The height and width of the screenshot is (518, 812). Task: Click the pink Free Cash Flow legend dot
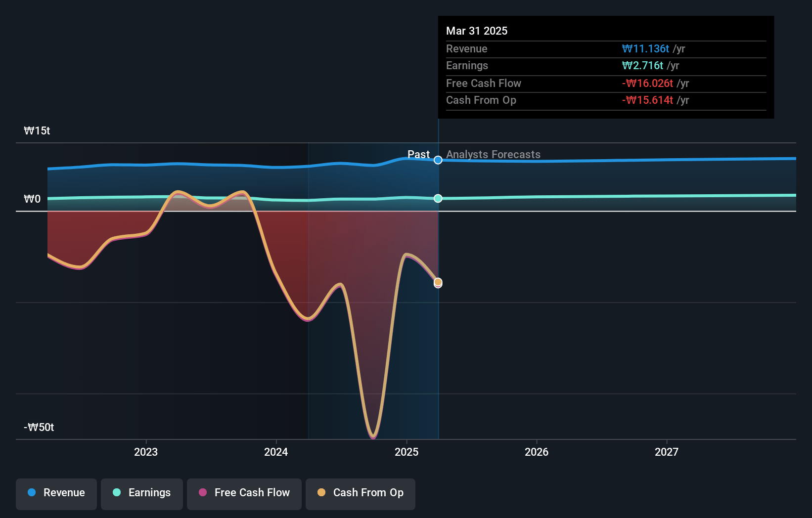[203, 492]
